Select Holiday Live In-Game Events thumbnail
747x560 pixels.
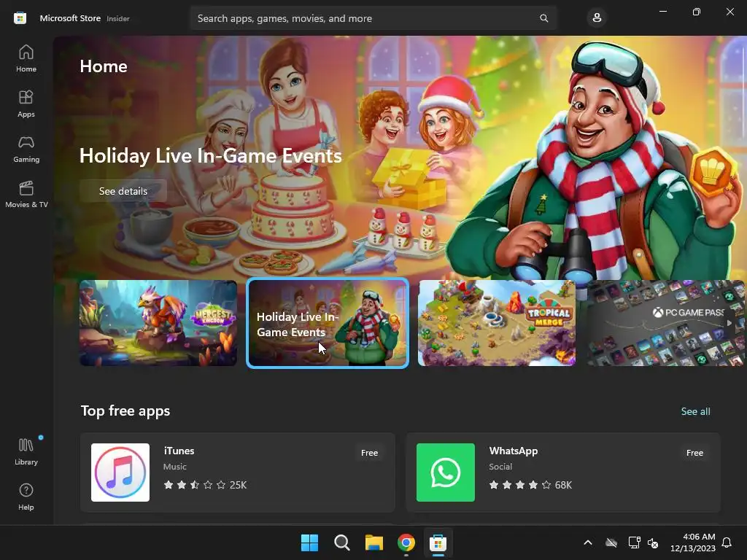[328, 323]
